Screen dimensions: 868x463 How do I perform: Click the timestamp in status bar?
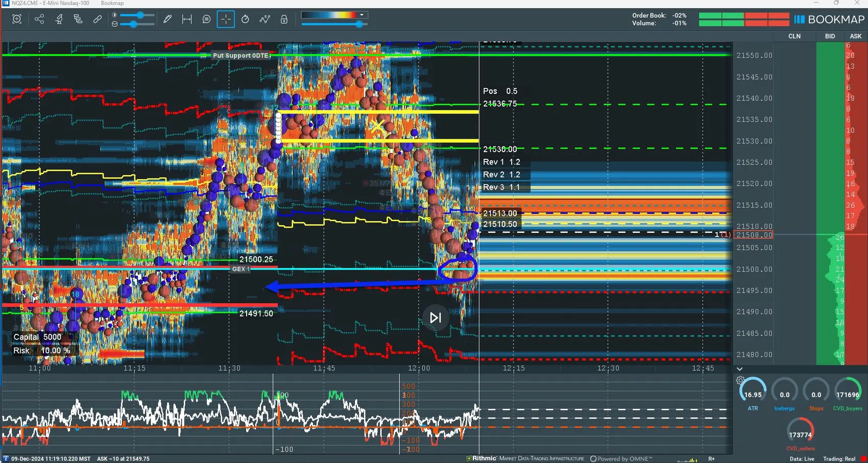pyautogui.click(x=51, y=459)
